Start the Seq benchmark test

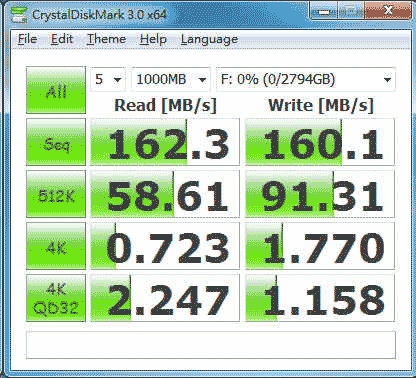point(56,142)
